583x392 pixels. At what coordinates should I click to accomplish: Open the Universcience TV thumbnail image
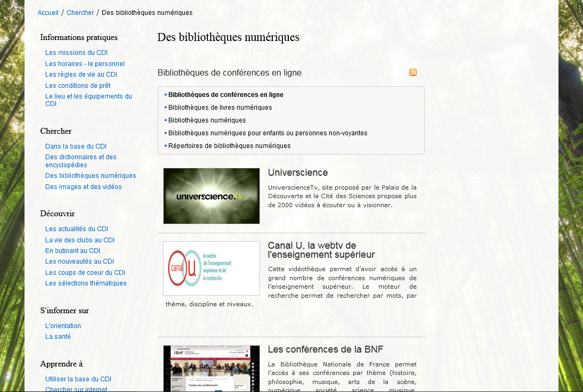click(x=212, y=196)
